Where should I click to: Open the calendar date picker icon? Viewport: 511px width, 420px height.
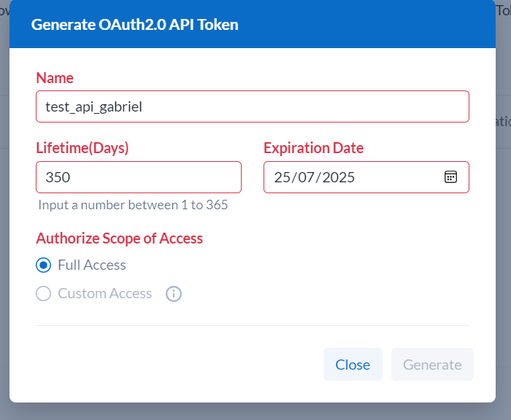click(450, 177)
